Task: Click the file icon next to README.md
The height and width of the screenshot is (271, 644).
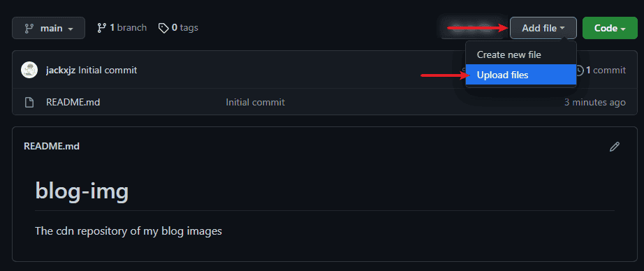Action: tap(29, 102)
